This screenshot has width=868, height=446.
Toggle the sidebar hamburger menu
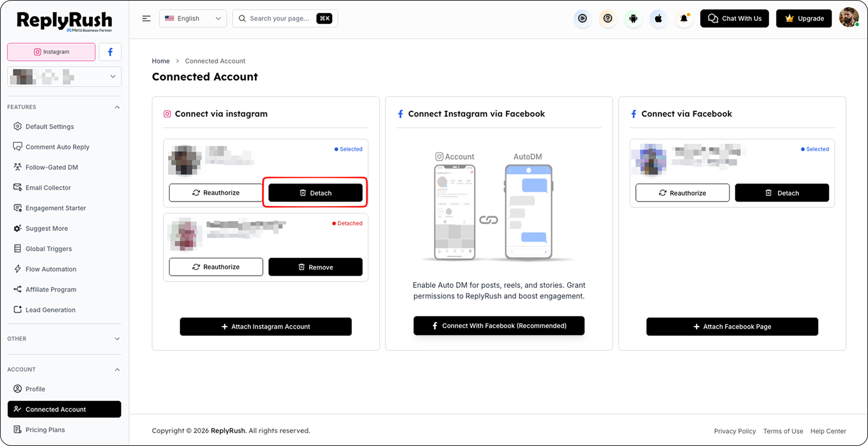146,19
